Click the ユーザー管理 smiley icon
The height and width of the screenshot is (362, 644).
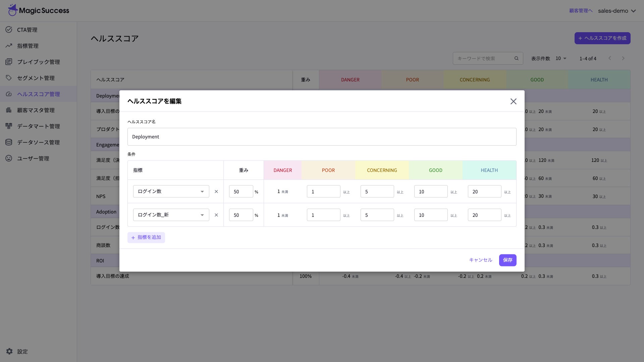coord(9,158)
